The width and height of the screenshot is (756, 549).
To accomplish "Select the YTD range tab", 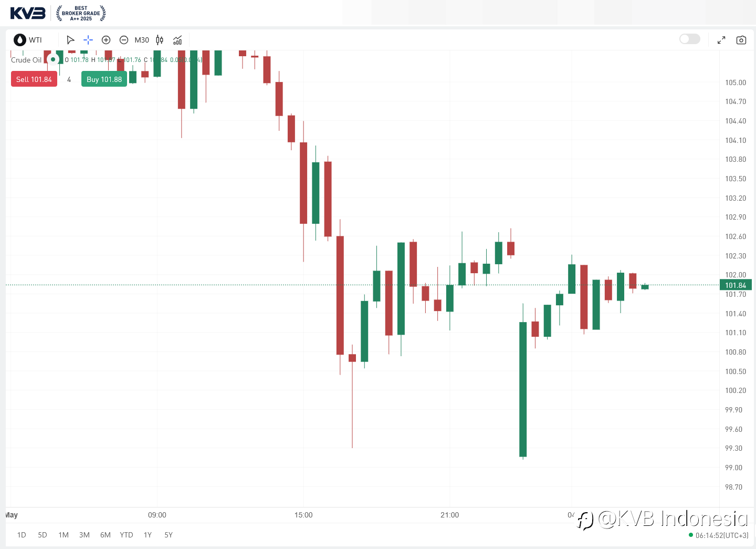I will (127, 535).
